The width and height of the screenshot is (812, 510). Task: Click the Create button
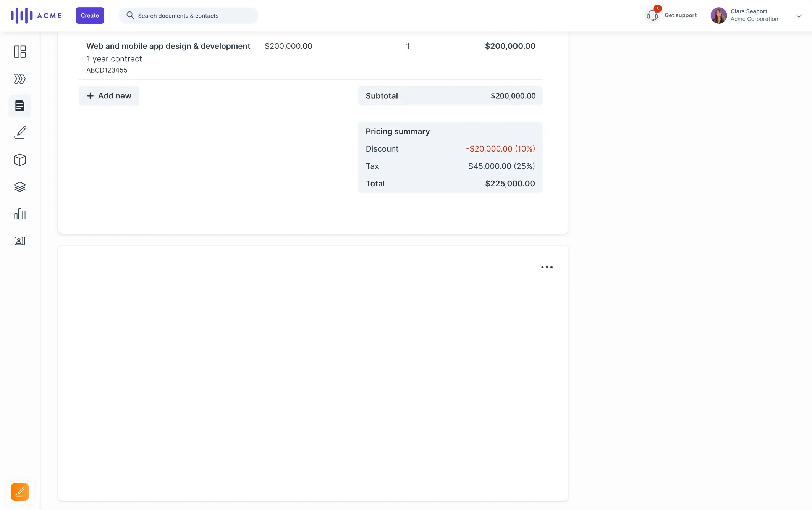[89, 15]
